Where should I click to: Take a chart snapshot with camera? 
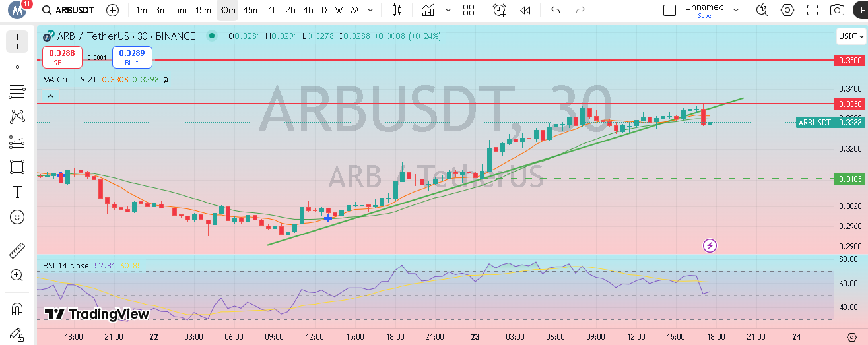coord(838,10)
